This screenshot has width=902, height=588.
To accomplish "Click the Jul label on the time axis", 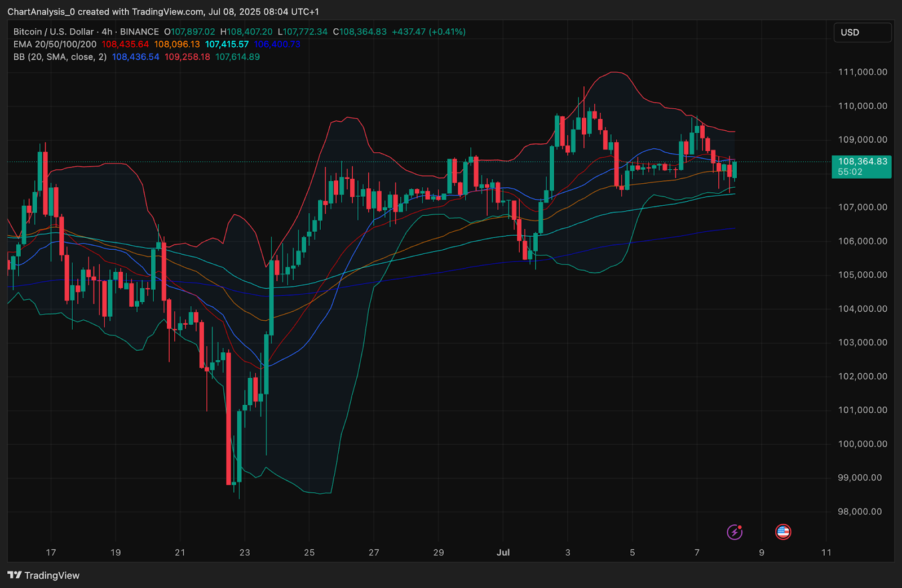I will (x=503, y=552).
